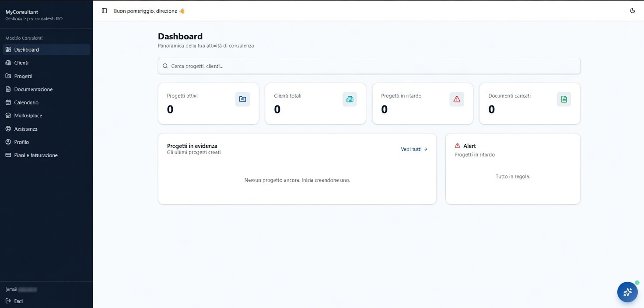Image resolution: width=644 pixels, height=308 pixels.
Task: Click the Dashboard grid icon in sidebar
Action: coord(8,49)
